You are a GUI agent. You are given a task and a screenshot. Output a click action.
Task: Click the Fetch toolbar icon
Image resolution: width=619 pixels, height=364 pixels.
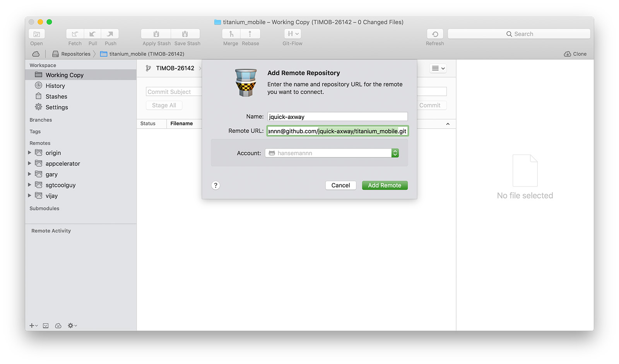click(75, 34)
